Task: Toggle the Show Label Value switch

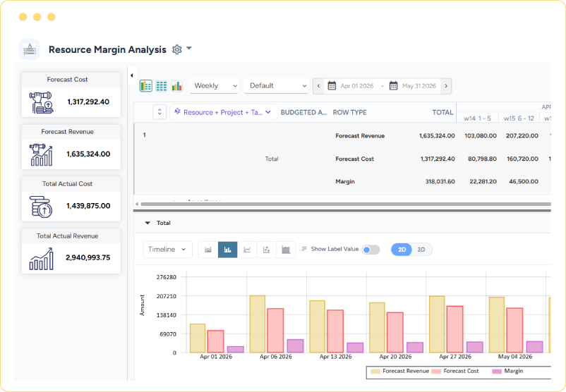Action: (371, 250)
